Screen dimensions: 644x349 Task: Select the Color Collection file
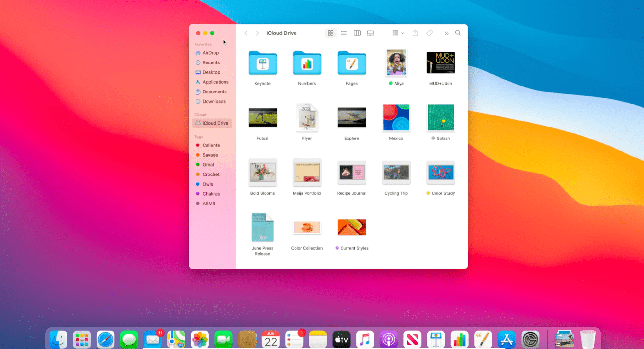pyautogui.click(x=307, y=227)
